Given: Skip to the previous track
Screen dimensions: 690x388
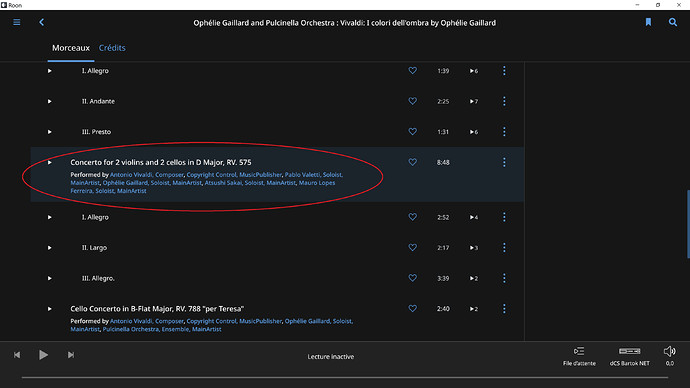Looking at the screenshot, I should (17, 355).
